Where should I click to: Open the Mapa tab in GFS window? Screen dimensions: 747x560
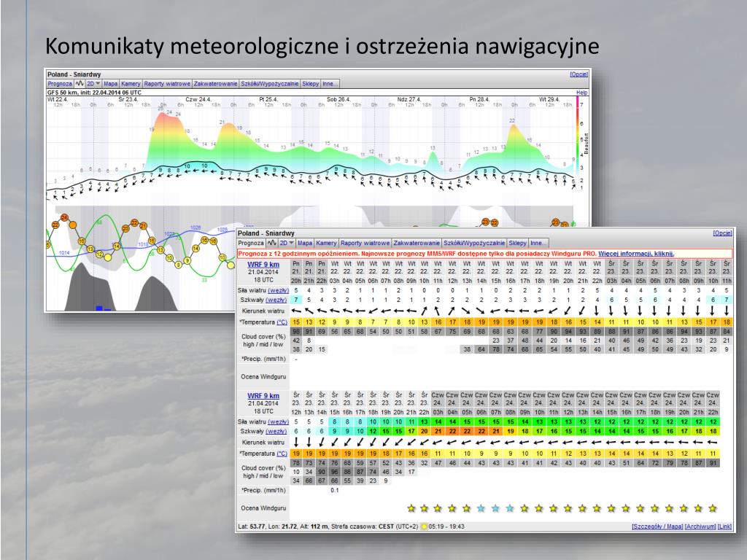tap(111, 83)
